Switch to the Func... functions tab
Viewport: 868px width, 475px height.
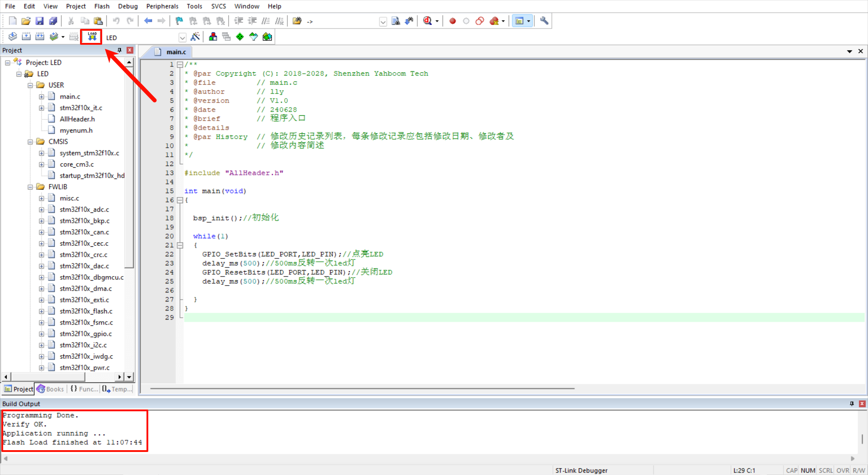point(84,389)
